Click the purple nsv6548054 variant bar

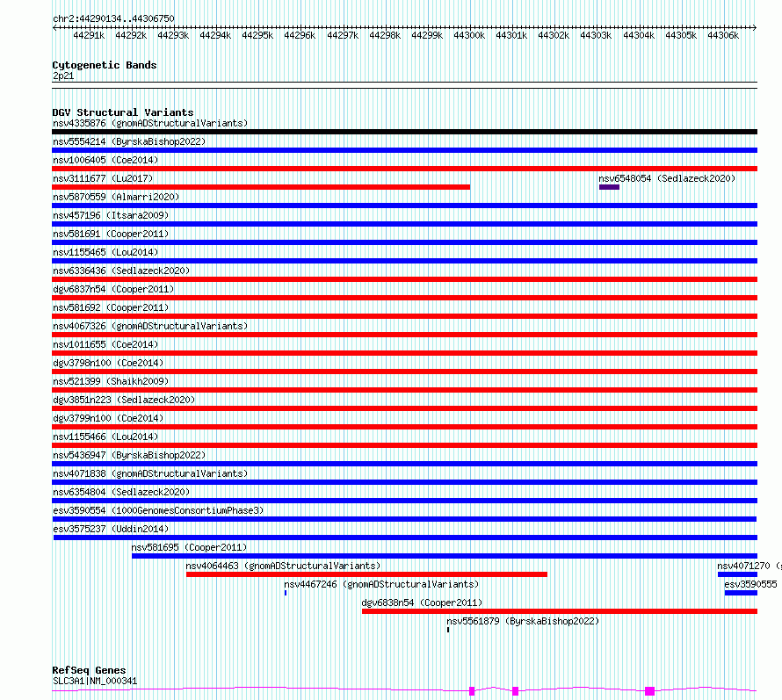point(609,186)
